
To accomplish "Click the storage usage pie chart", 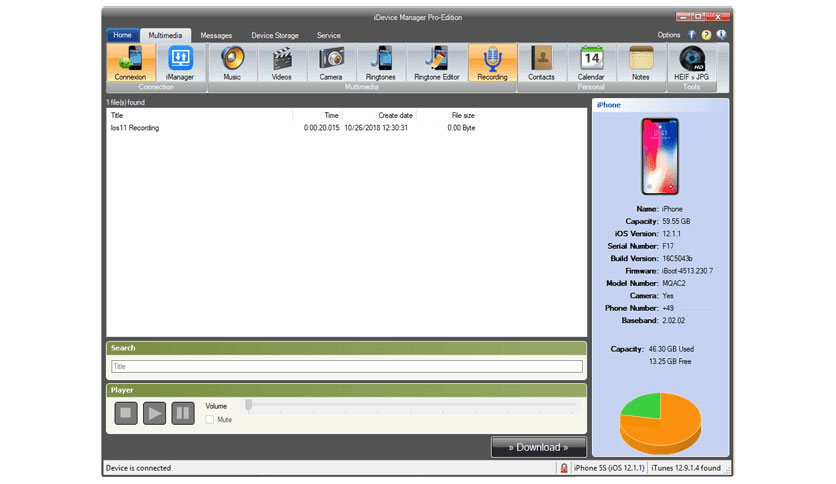I will 660,423.
